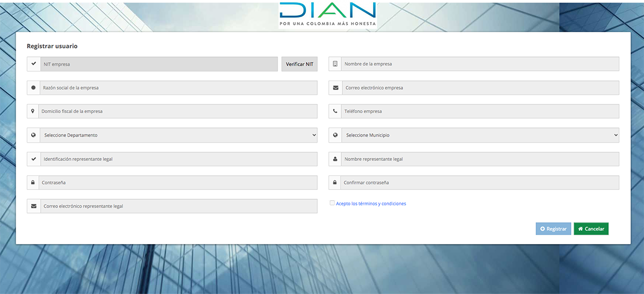
Task: Focus the Identificación representante legal field
Action: point(179,159)
